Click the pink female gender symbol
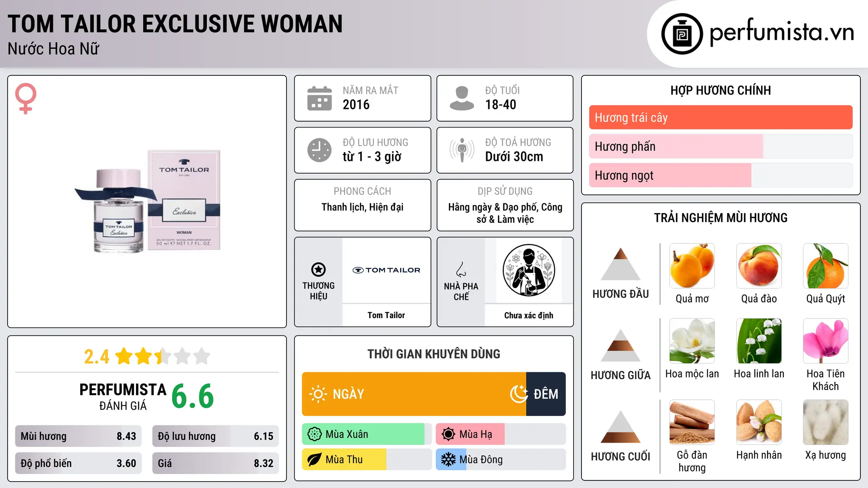This screenshot has width=868, height=488. click(26, 98)
